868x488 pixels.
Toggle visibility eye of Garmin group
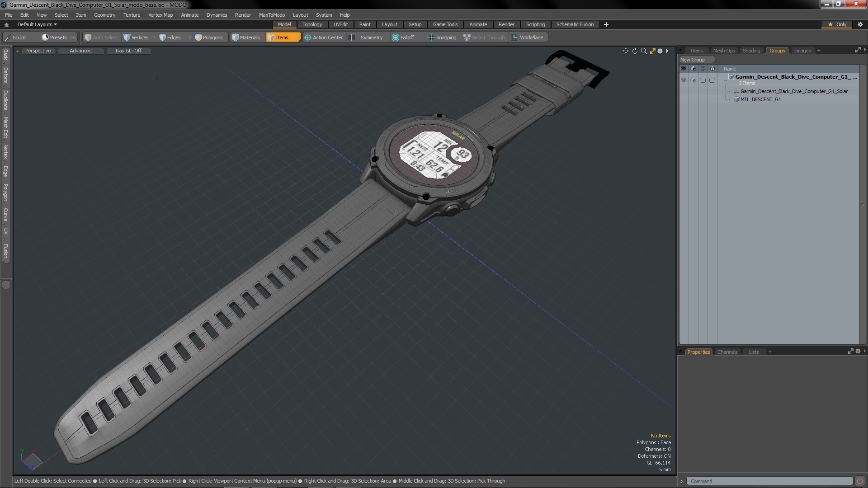pos(684,80)
